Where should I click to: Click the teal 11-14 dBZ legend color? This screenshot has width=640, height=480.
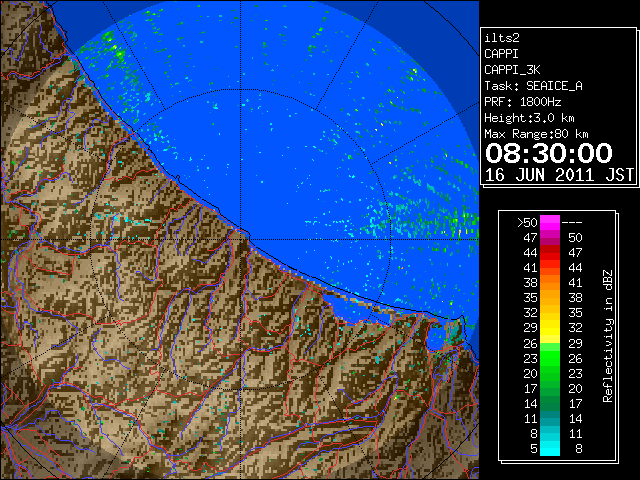[x=550, y=418]
